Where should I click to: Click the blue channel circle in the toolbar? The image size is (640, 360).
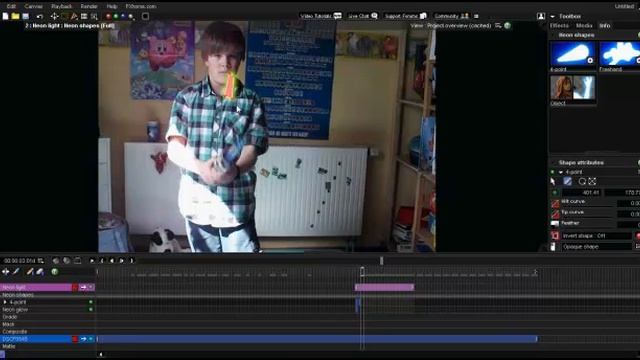[x=123, y=16]
